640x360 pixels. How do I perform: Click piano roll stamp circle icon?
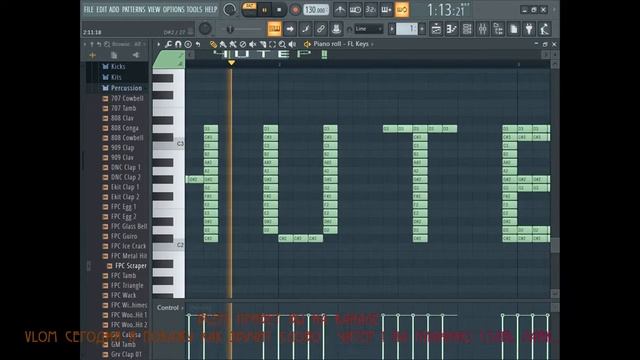pyautogui.click(x=188, y=44)
